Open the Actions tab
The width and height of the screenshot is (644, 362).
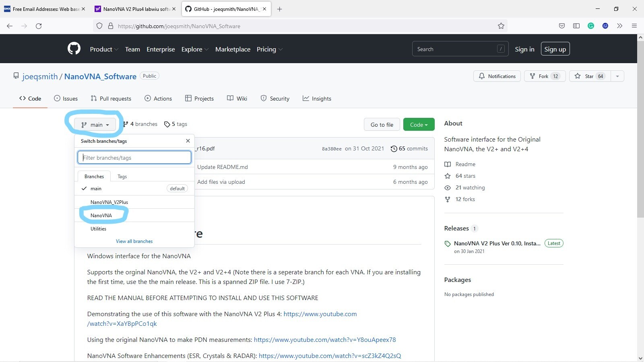(x=158, y=98)
